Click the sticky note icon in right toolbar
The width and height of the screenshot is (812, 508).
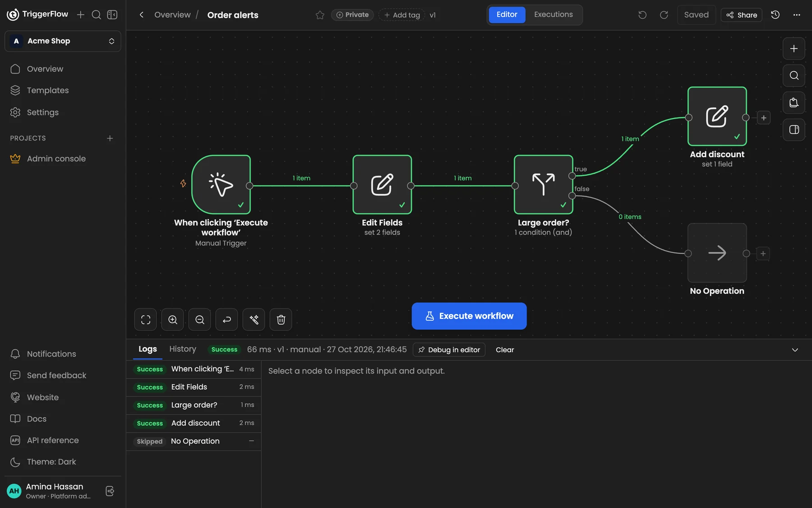[x=794, y=103]
